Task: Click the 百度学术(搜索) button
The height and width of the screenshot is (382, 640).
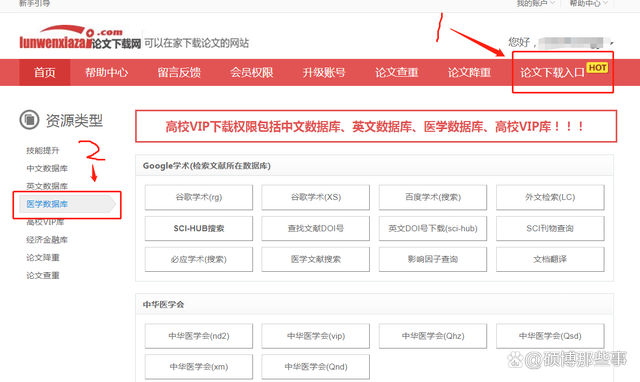Action: (x=433, y=197)
